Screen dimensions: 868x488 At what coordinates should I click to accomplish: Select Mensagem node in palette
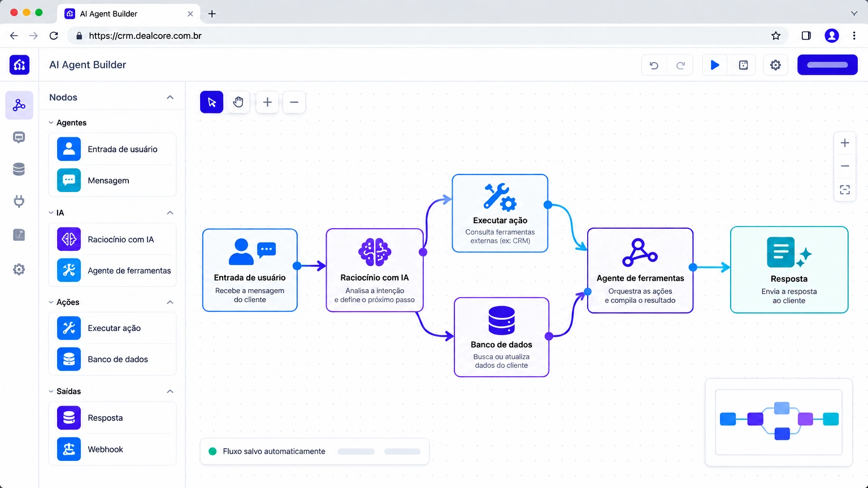[112, 181]
